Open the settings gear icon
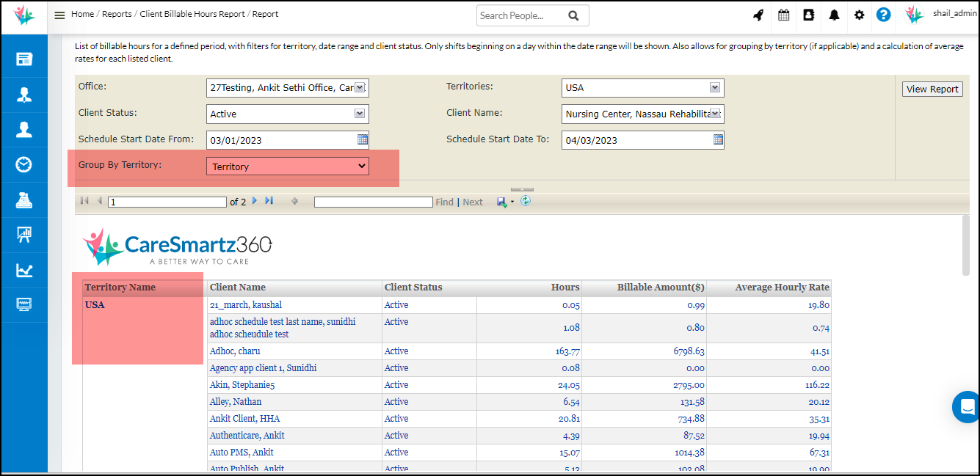Viewport: 980px width, 476px height. 859,15
